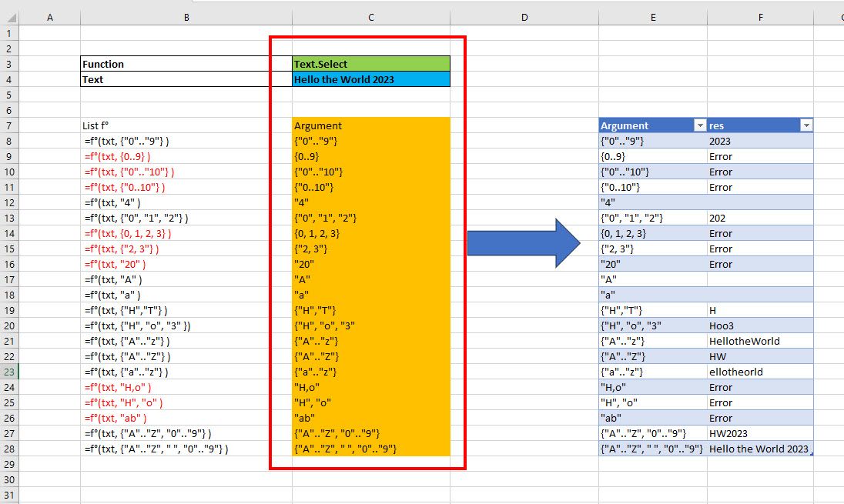
Task: Select cell =f°(txt, {"A".."z"} )
Action: click(186, 341)
